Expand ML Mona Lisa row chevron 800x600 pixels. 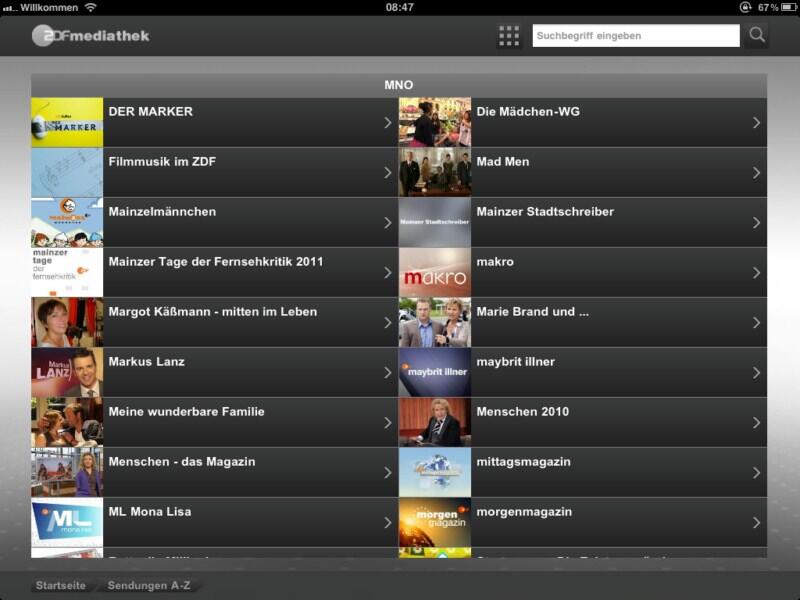(x=388, y=522)
